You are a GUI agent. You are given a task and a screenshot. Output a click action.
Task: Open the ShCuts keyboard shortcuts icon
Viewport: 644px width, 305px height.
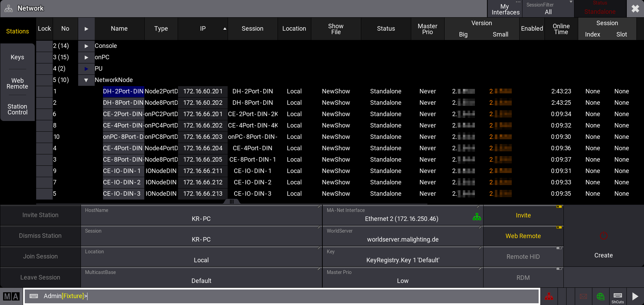point(618,296)
